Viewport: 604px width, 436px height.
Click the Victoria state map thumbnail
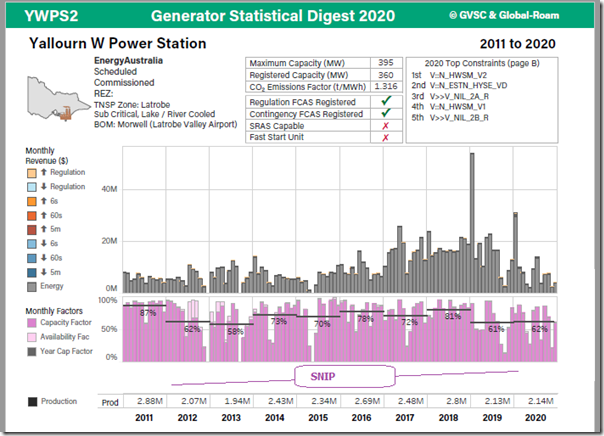coord(59,99)
